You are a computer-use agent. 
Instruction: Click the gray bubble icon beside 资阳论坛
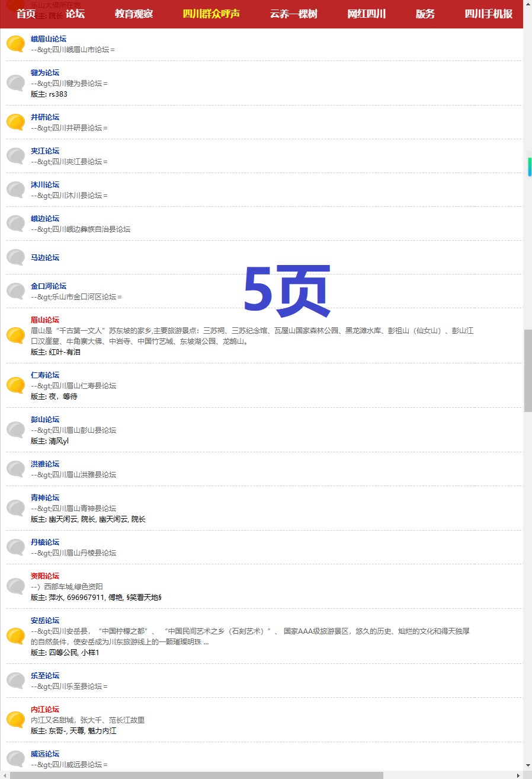(x=15, y=586)
